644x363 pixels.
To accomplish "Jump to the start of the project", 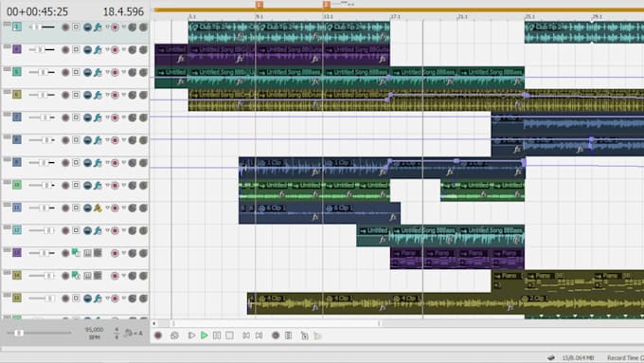I will [246, 336].
